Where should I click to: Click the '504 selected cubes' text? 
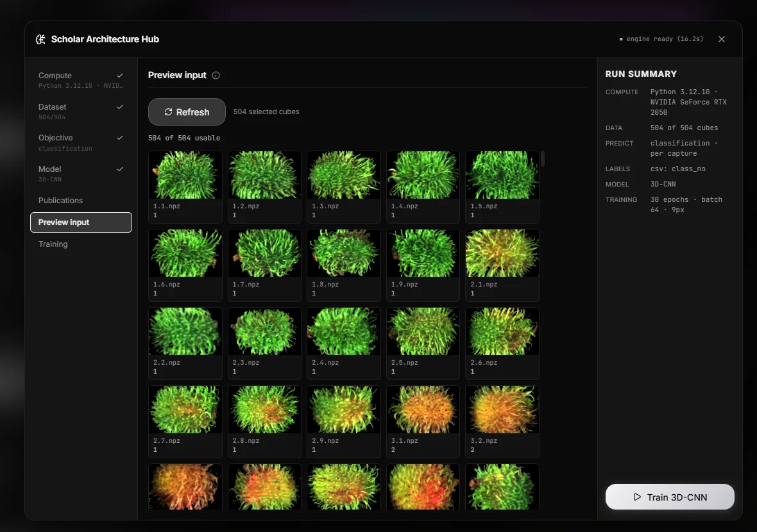tap(266, 112)
